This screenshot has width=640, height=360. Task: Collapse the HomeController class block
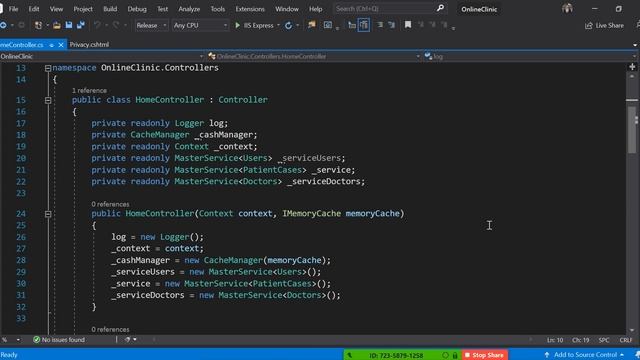pyautogui.click(x=48, y=100)
